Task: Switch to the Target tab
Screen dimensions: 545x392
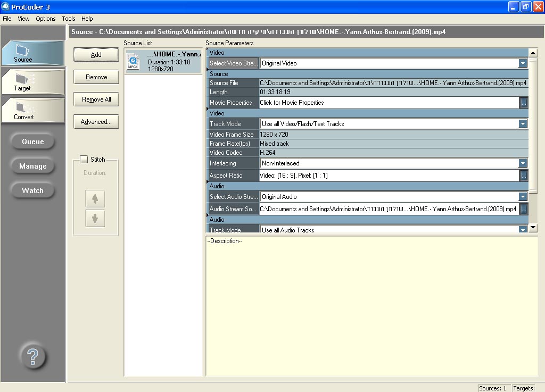Action: (33, 82)
